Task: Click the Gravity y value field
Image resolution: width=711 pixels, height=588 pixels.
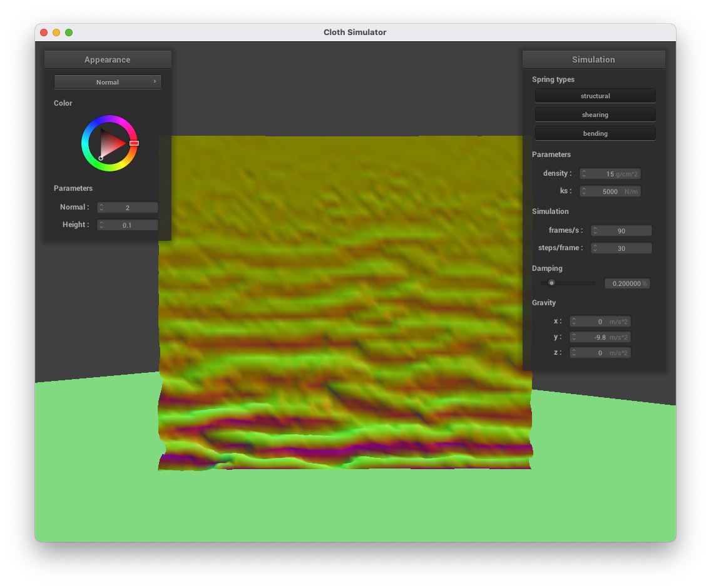Action: [600, 337]
